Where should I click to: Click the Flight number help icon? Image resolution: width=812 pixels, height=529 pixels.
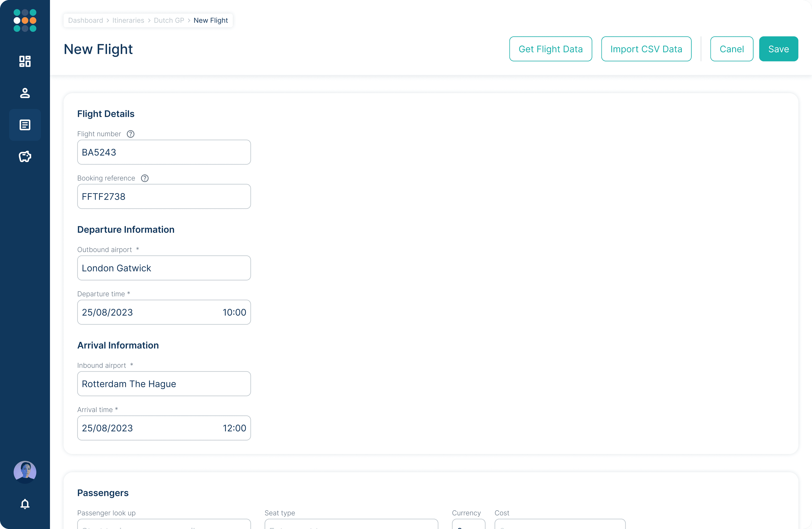(130, 134)
